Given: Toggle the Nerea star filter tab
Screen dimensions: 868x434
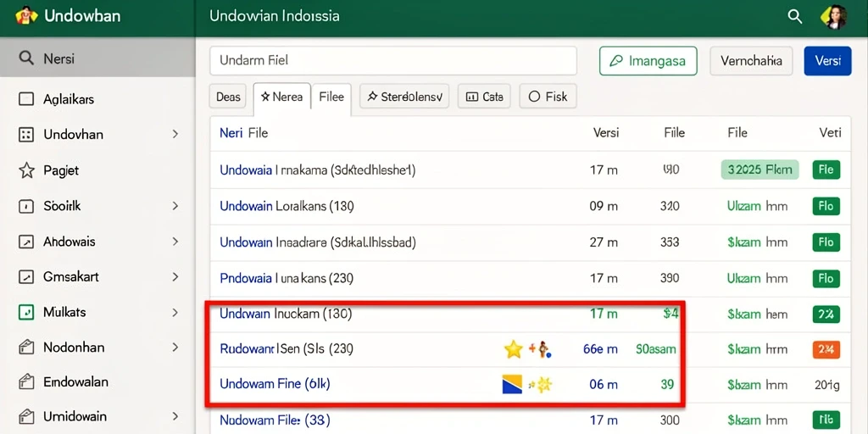Looking at the screenshot, I should click(x=281, y=97).
